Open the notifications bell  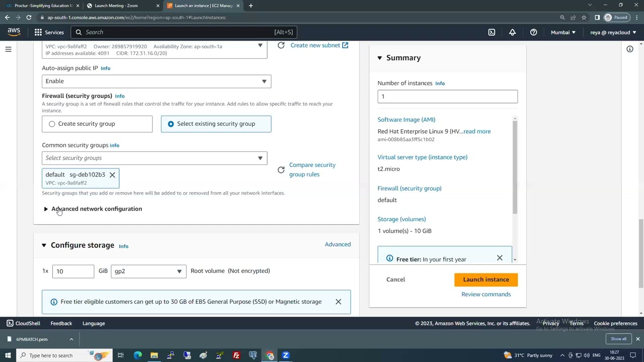tap(512, 32)
